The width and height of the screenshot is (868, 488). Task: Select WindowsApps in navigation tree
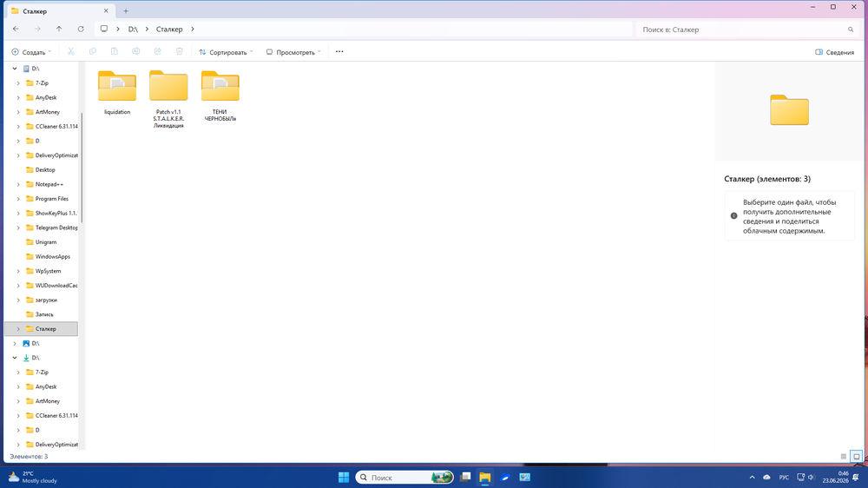53,256
